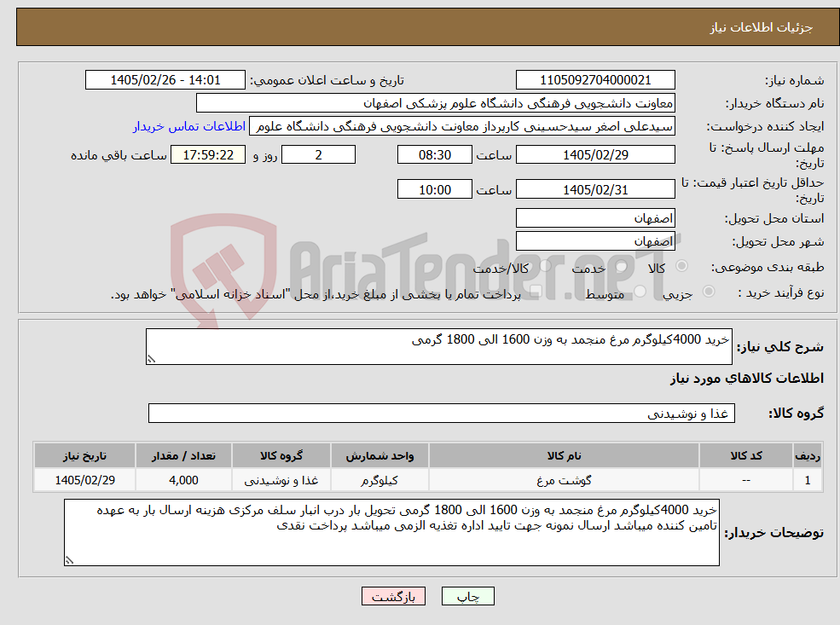This screenshot has height=625, width=840.
Task: Click the تعداد / مقدار column header
Action: (183, 456)
